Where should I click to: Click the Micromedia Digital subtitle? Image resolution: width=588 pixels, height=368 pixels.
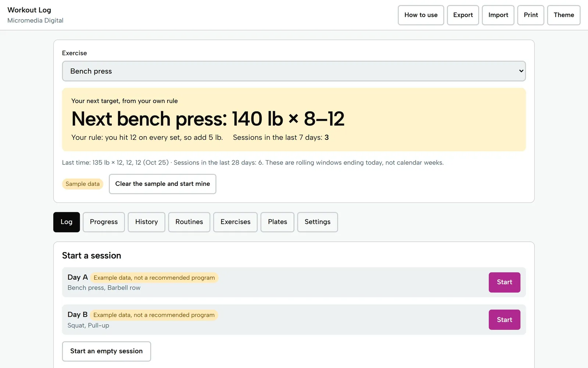[35, 20]
